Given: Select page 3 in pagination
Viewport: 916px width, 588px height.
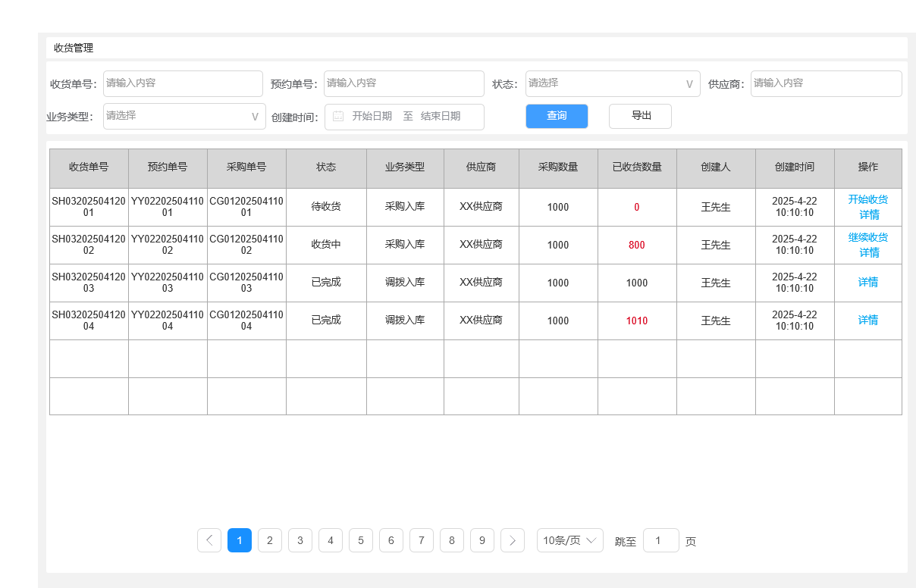Looking at the screenshot, I should click(x=300, y=540).
